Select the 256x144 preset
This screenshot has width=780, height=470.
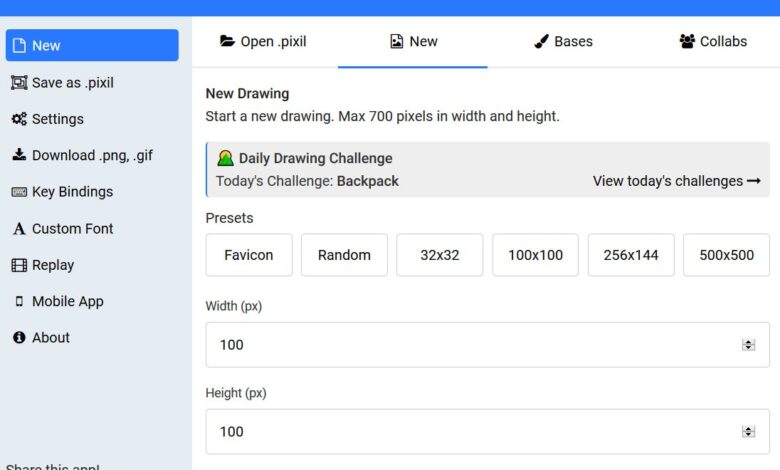coord(631,255)
